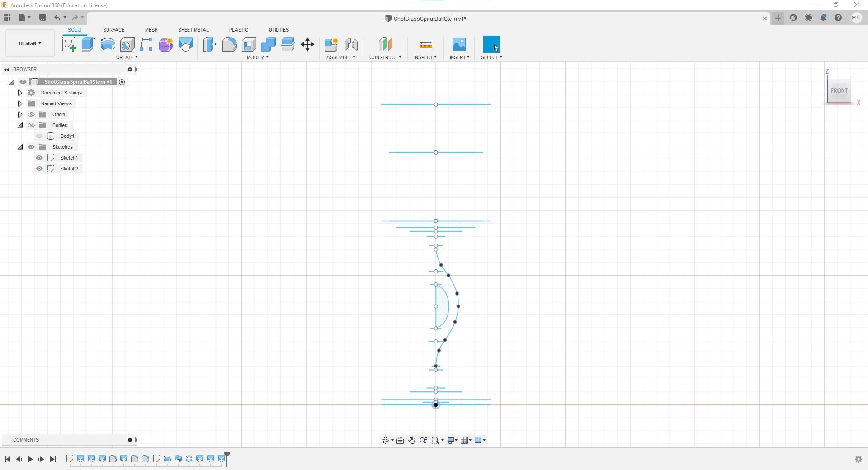The height and width of the screenshot is (470, 868).
Task: Click the FRONT face of the ViewCube
Action: click(839, 91)
